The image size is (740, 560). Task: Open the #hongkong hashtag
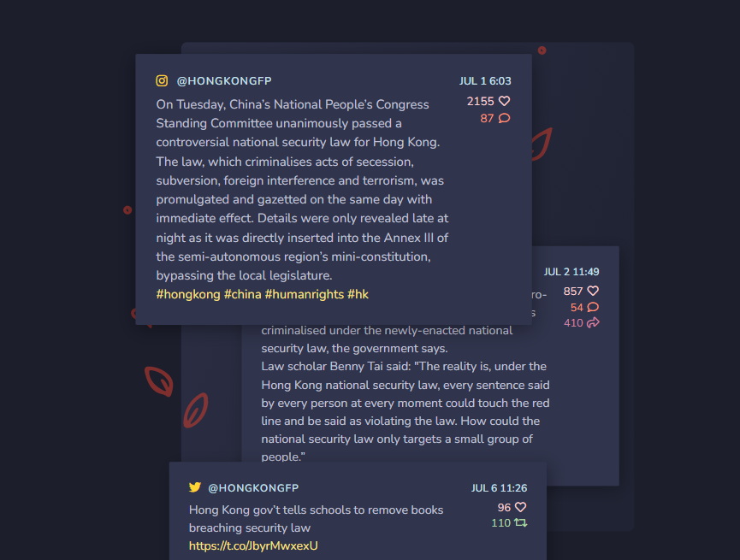tap(188, 294)
